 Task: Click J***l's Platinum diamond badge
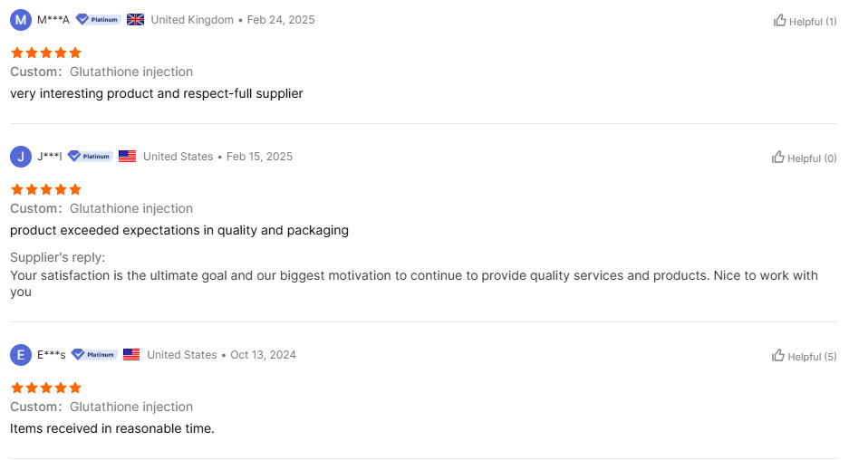pos(90,157)
